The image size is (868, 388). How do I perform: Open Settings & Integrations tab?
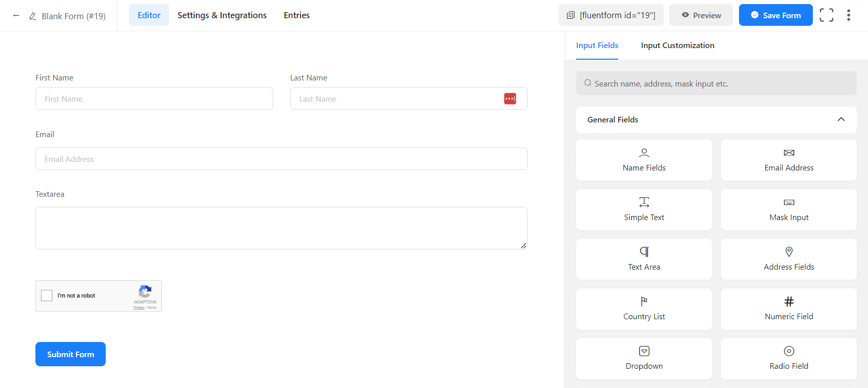pos(222,15)
